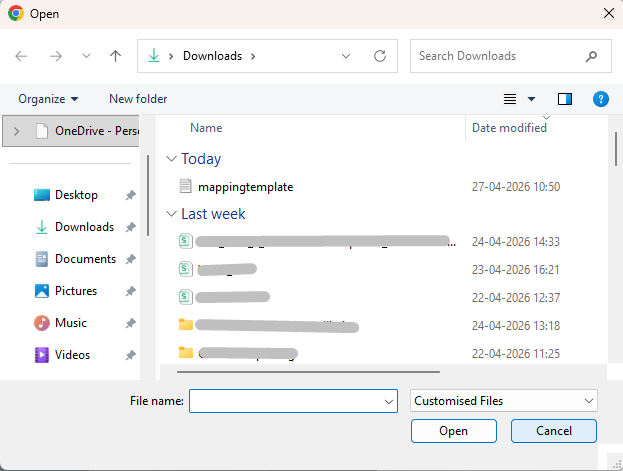Change view with the list view icon

[510, 99]
